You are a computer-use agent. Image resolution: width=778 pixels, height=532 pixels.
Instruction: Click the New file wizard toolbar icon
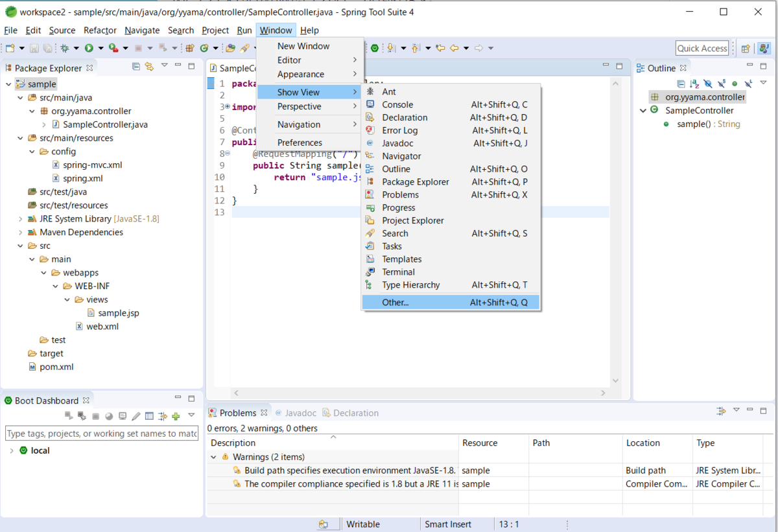(10, 48)
